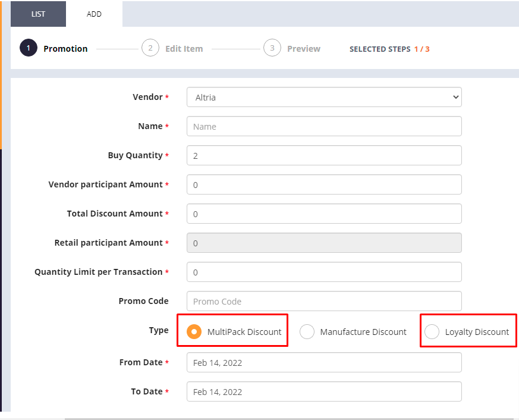Click the step 1 Promotion circle
The width and height of the screenshot is (519, 420).
[x=29, y=48]
